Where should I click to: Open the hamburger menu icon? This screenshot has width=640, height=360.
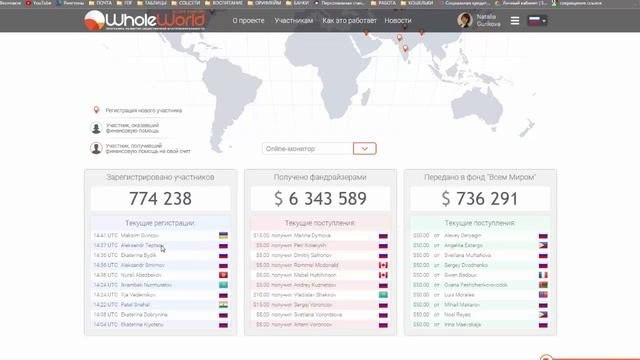click(x=515, y=20)
